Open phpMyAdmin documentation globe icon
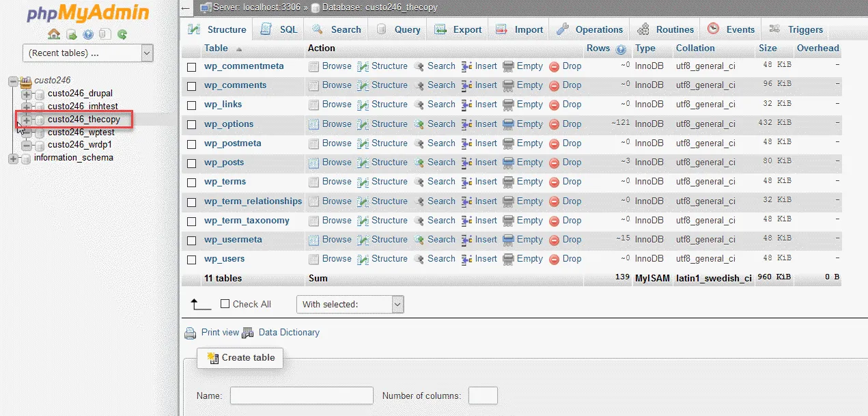 tap(87, 34)
